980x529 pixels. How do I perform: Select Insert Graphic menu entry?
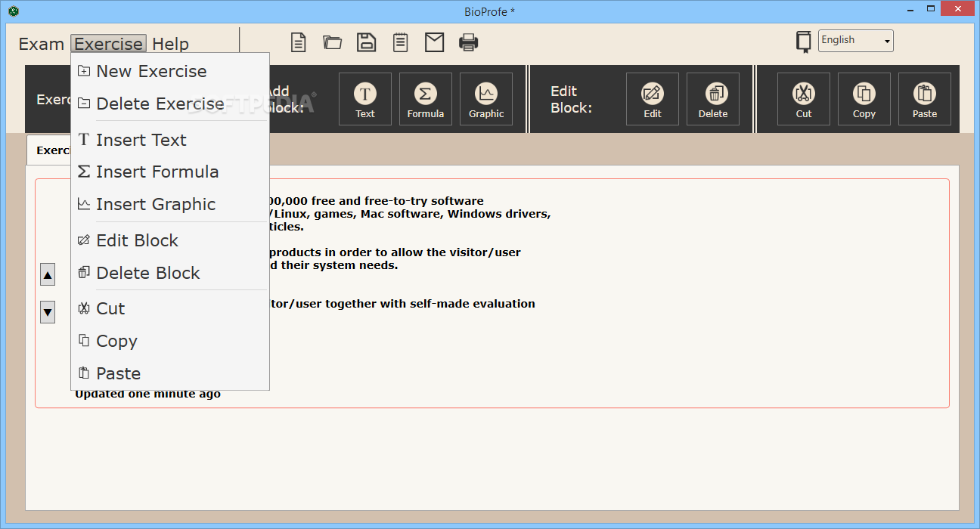click(x=170, y=204)
